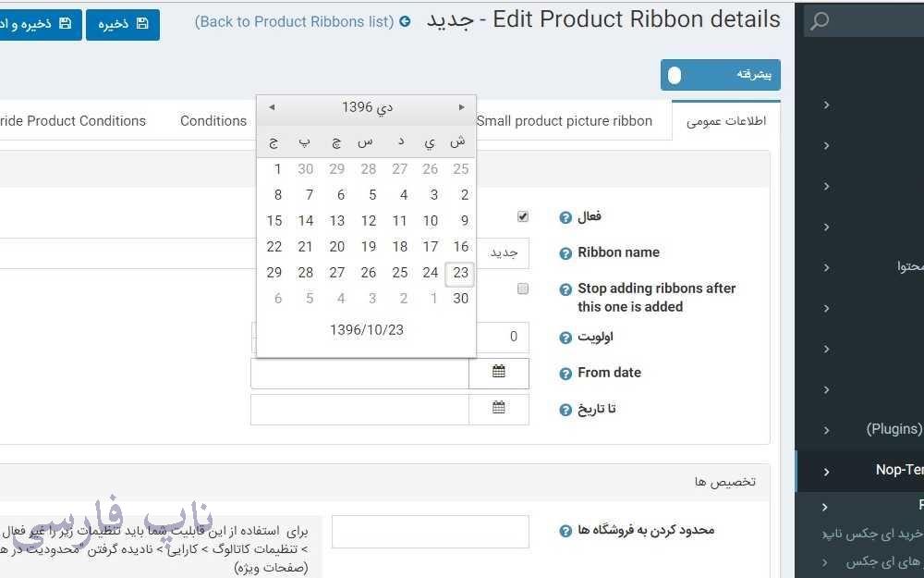
Task: Toggle the فعال (active) checkbox
Action: point(523,216)
